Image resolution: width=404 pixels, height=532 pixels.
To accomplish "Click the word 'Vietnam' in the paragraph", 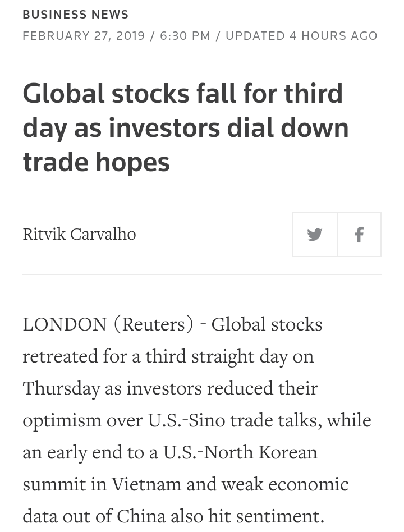I will [x=146, y=484].
